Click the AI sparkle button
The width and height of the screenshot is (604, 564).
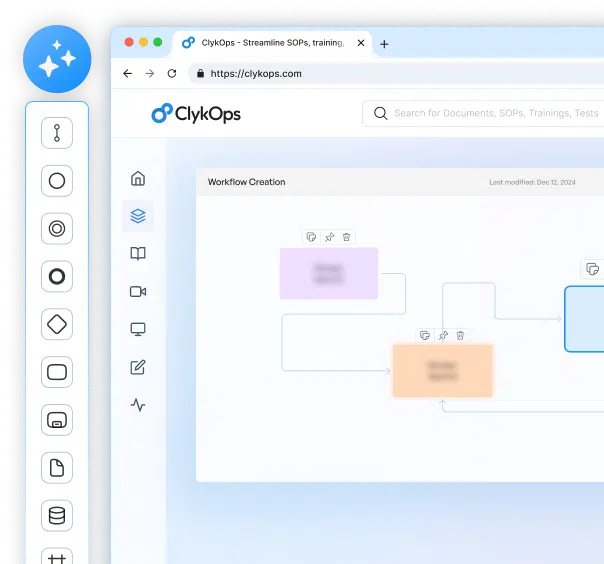point(57,60)
